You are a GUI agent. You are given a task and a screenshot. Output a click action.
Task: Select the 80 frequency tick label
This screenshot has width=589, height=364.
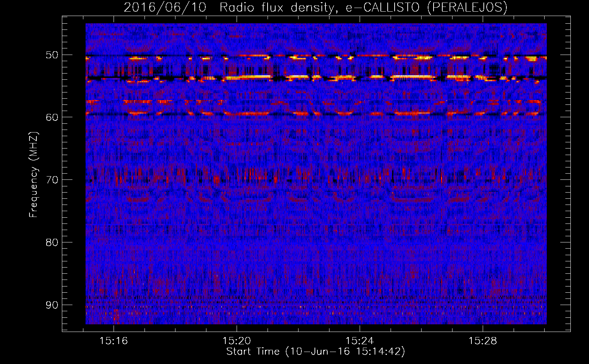[52, 242]
